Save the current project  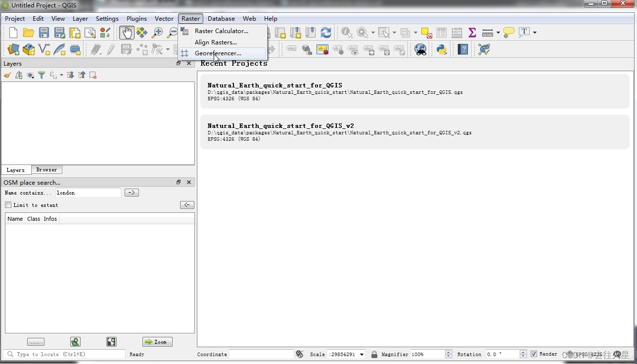click(x=44, y=33)
